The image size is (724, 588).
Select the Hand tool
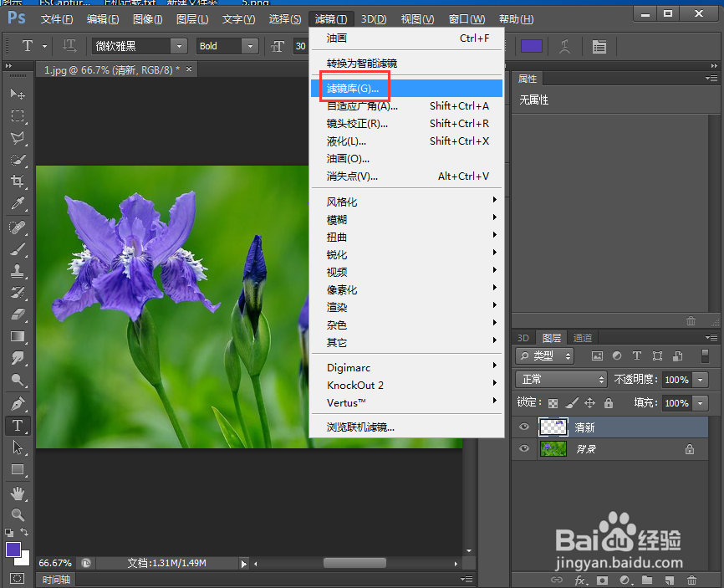point(18,493)
